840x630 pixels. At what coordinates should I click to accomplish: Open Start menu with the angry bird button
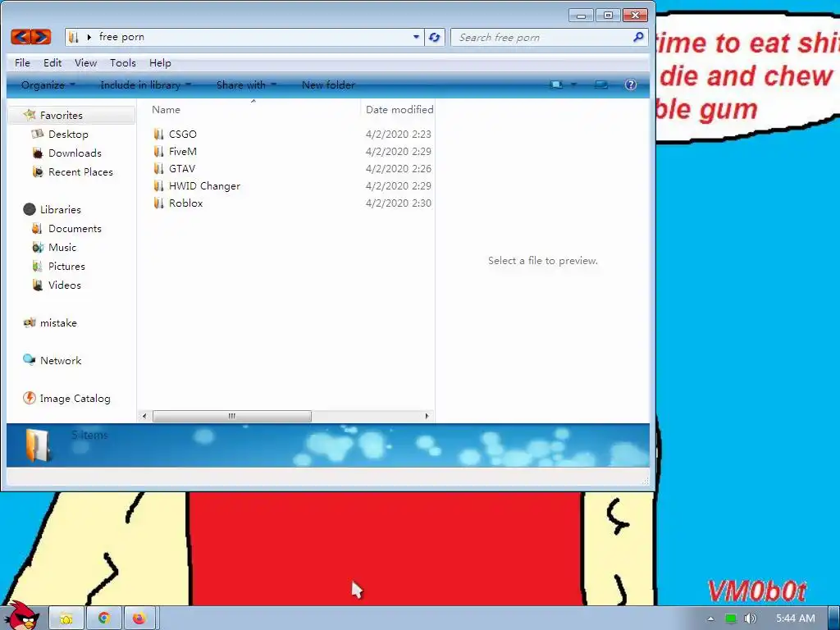pos(21,616)
